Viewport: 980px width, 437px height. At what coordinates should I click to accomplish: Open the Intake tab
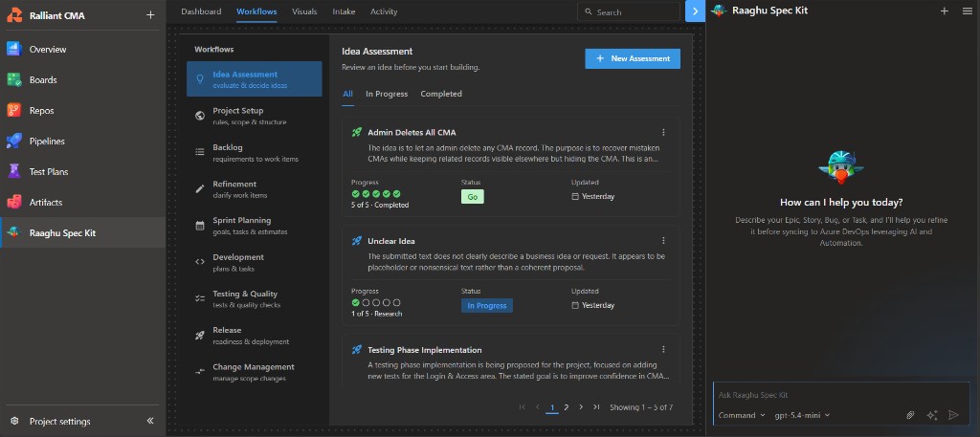344,11
